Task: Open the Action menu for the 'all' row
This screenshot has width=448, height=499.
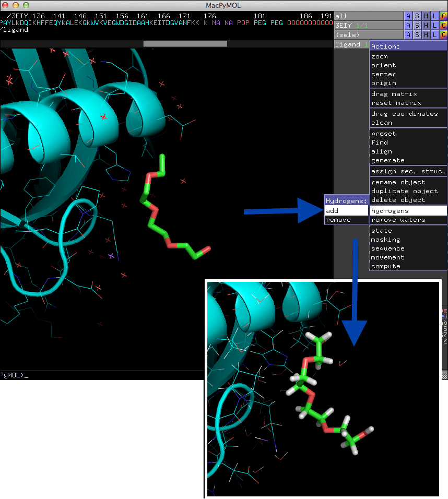Action: click(408, 16)
